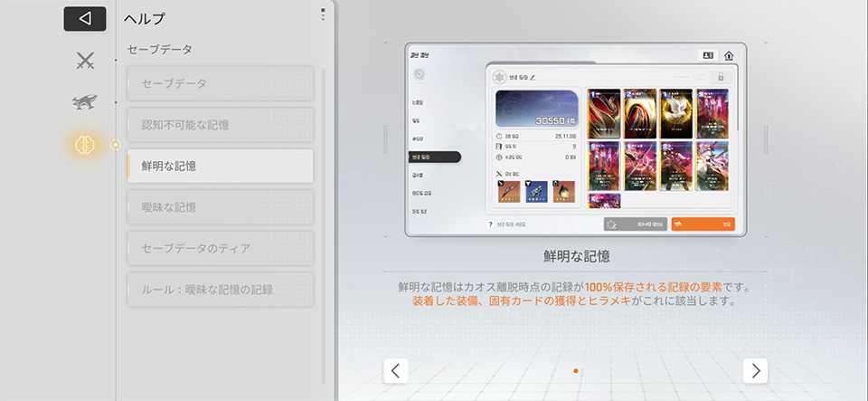
Task: Select the highlighted 鮮明な記憶 entry
Action: [x=221, y=166]
